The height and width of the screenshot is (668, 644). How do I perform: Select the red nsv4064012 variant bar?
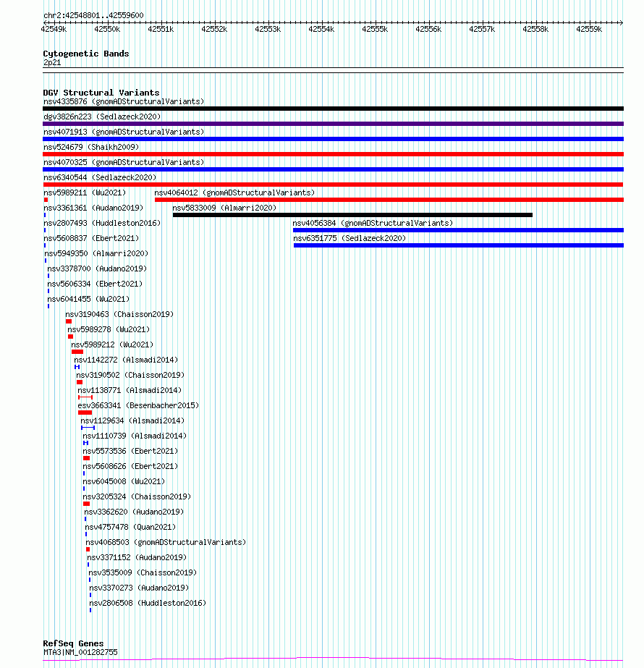(389, 200)
